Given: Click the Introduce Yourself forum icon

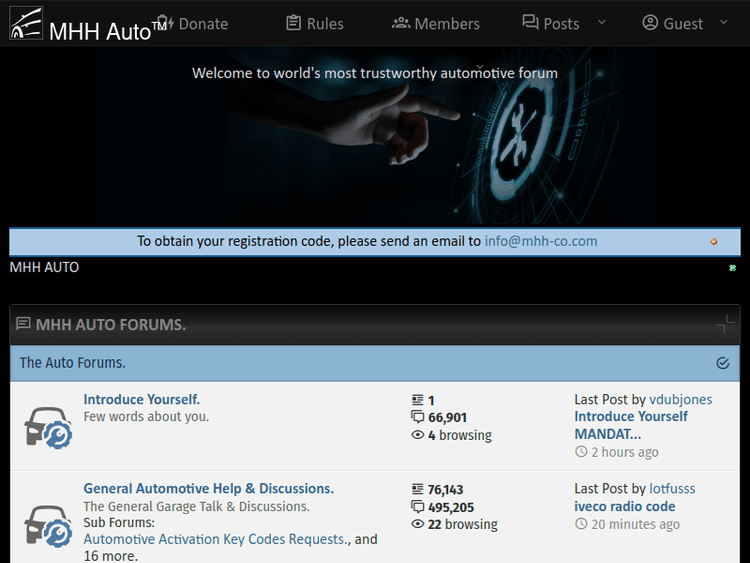Looking at the screenshot, I should point(47,427).
